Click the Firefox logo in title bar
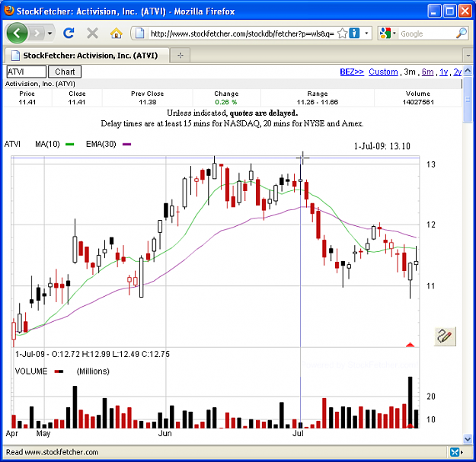The image size is (476, 462). (x=9, y=11)
